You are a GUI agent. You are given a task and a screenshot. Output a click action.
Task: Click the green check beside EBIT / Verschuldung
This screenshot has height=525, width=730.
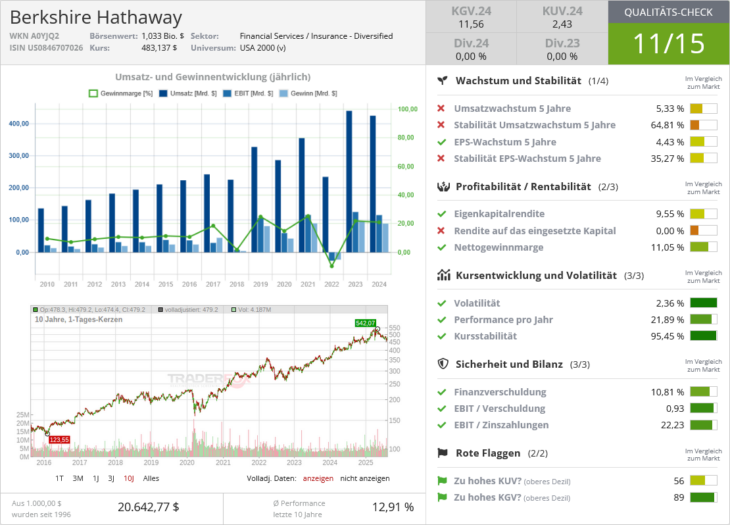[x=442, y=408]
